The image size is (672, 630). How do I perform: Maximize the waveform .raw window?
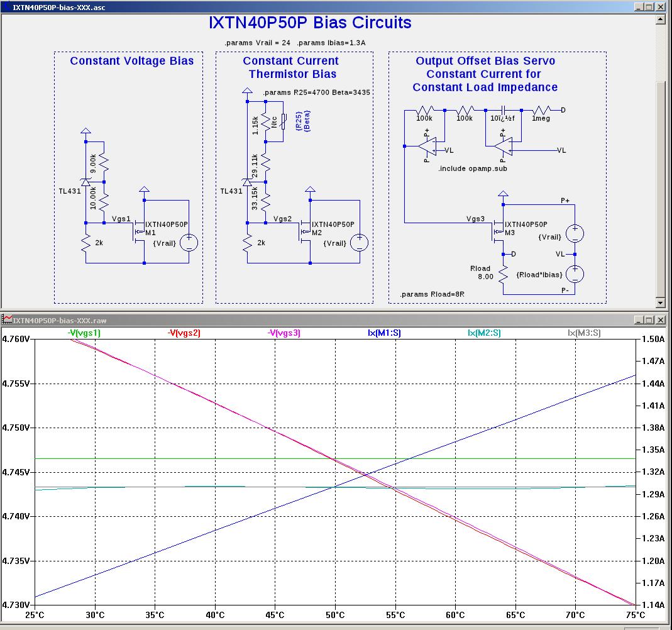pos(649,319)
